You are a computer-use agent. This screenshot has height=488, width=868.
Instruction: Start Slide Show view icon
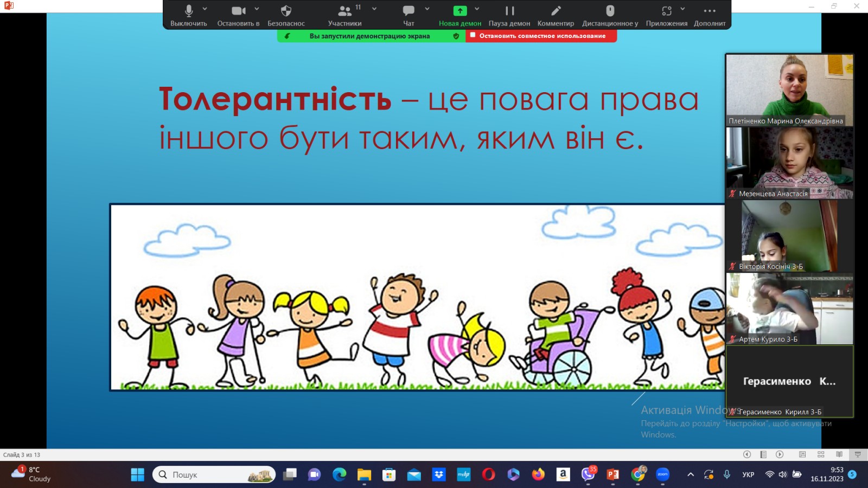point(858,454)
